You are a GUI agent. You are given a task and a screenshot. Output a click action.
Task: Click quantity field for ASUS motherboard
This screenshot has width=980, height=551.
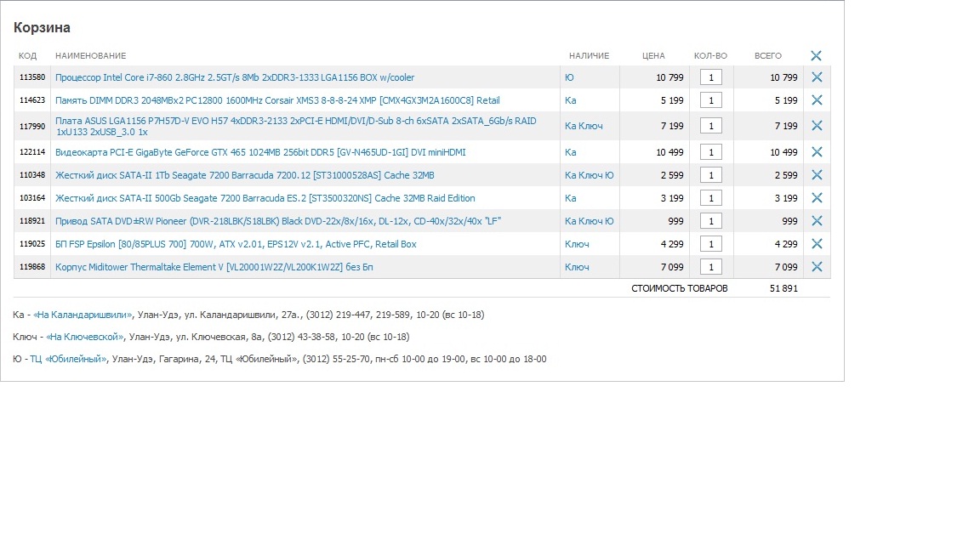[710, 126]
